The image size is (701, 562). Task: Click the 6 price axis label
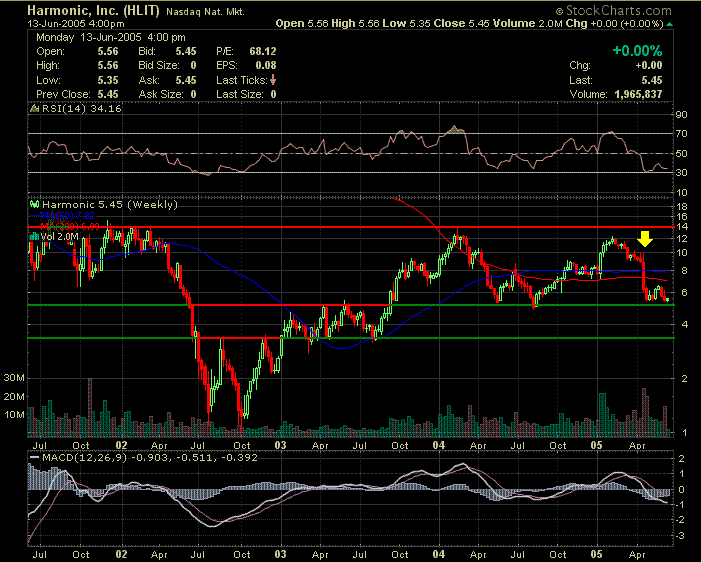(x=684, y=292)
